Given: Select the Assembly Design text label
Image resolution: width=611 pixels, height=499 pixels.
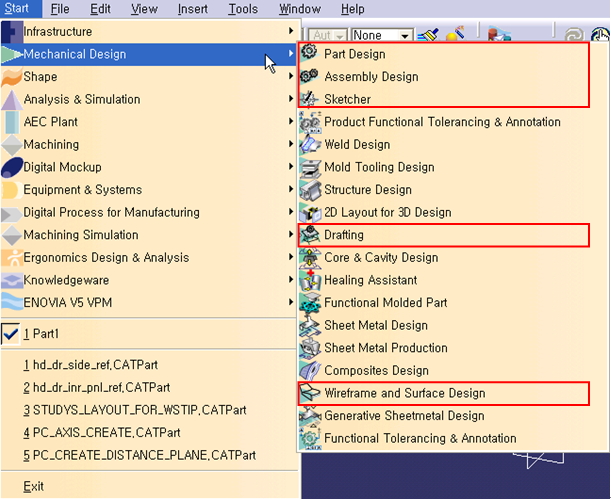Looking at the screenshot, I should click(371, 76).
